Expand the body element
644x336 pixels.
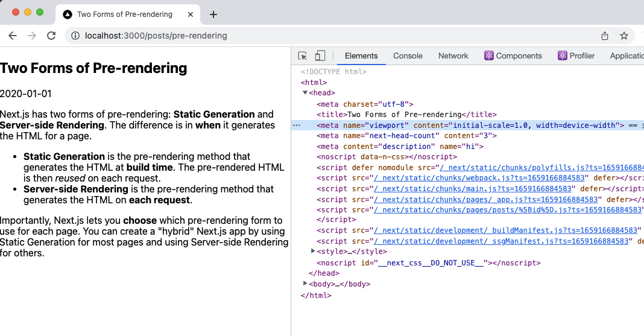pyautogui.click(x=305, y=284)
